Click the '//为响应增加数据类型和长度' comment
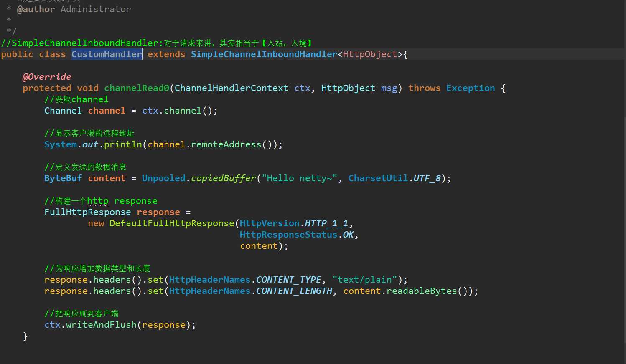 point(97,268)
